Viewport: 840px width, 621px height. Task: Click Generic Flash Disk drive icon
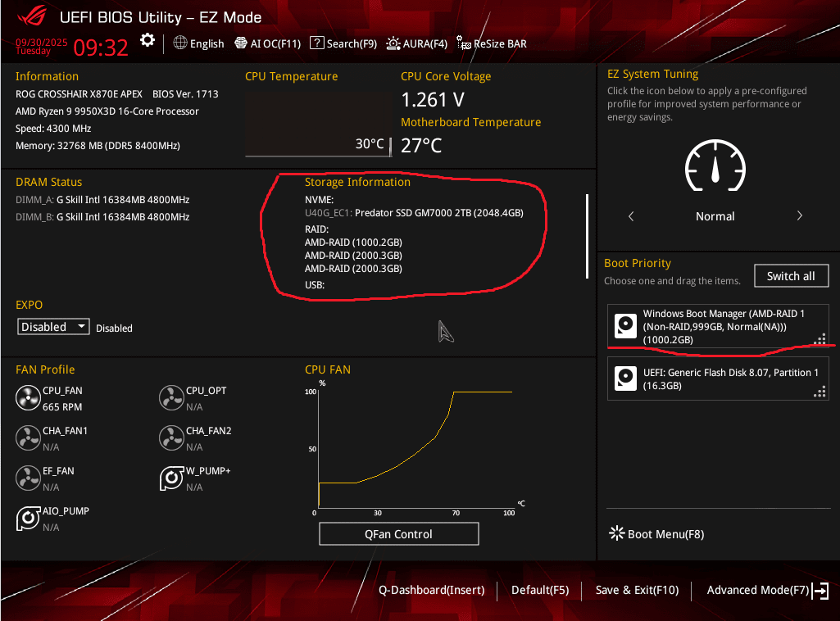coord(625,378)
